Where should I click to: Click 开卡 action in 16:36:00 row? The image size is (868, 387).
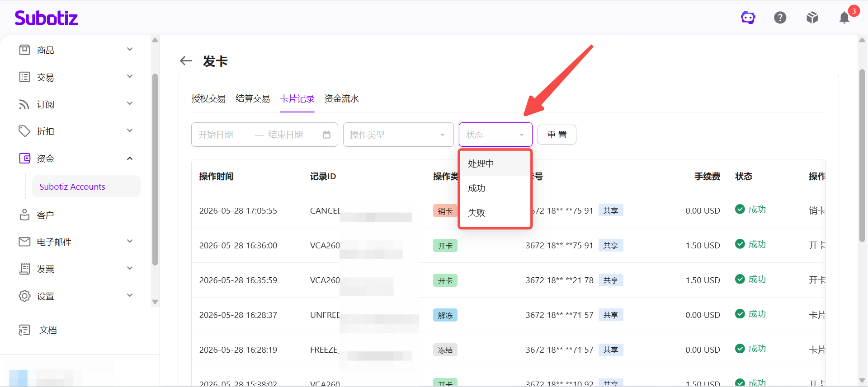pyautogui.click(x=816, y=245)
